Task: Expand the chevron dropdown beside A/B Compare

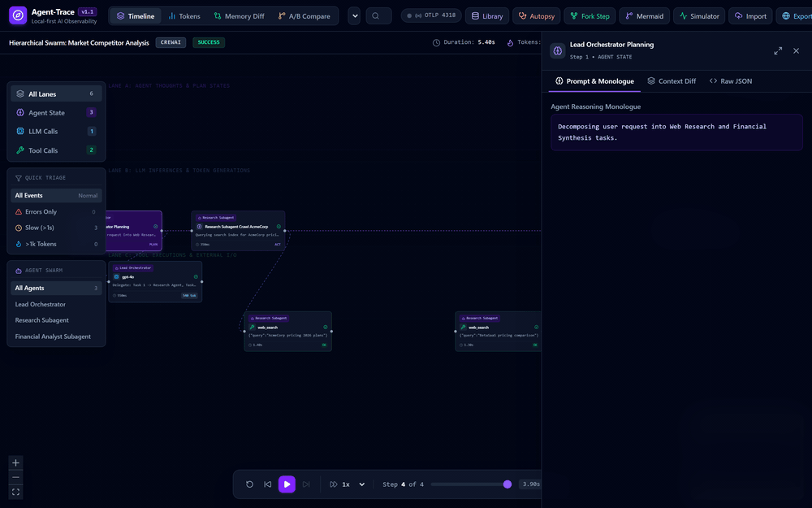Action: click(x=354, y=16)
